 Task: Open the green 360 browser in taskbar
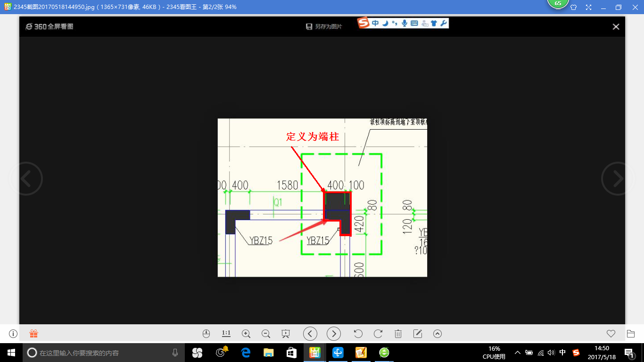point(384,353)
